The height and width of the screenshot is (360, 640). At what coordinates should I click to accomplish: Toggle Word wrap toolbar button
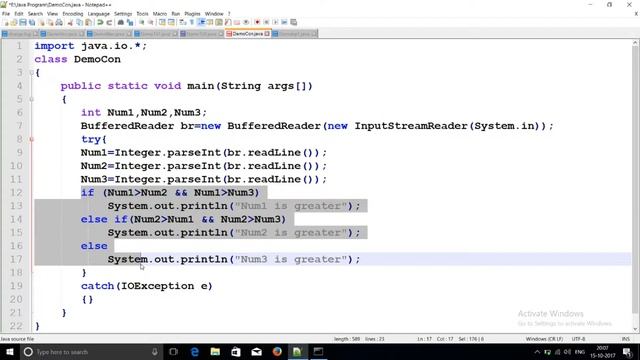click(x=182, y=22)
